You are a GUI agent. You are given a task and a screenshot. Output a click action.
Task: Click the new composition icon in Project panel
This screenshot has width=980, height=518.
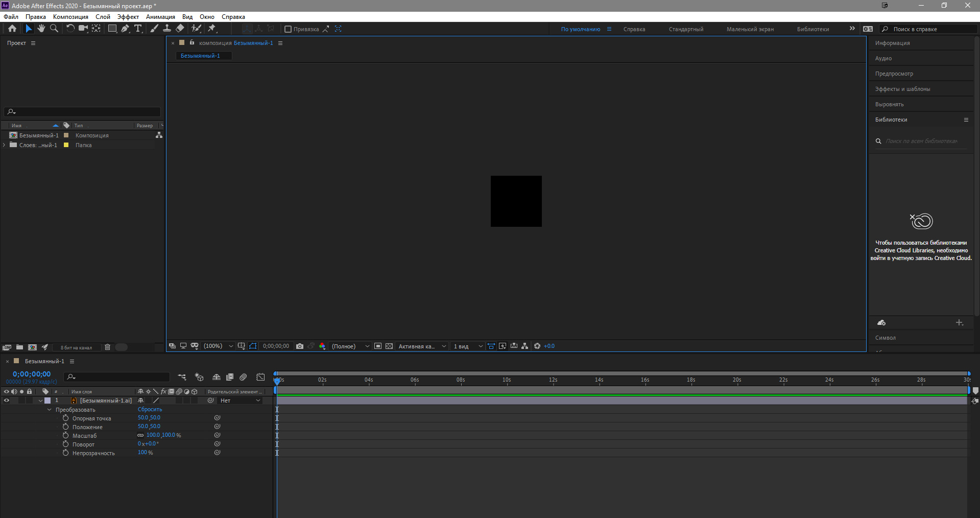pos(32,347)
